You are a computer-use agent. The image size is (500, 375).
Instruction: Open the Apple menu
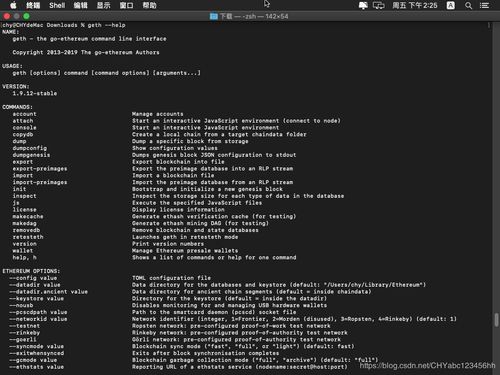pyautogui.click(x=13, y=5)
